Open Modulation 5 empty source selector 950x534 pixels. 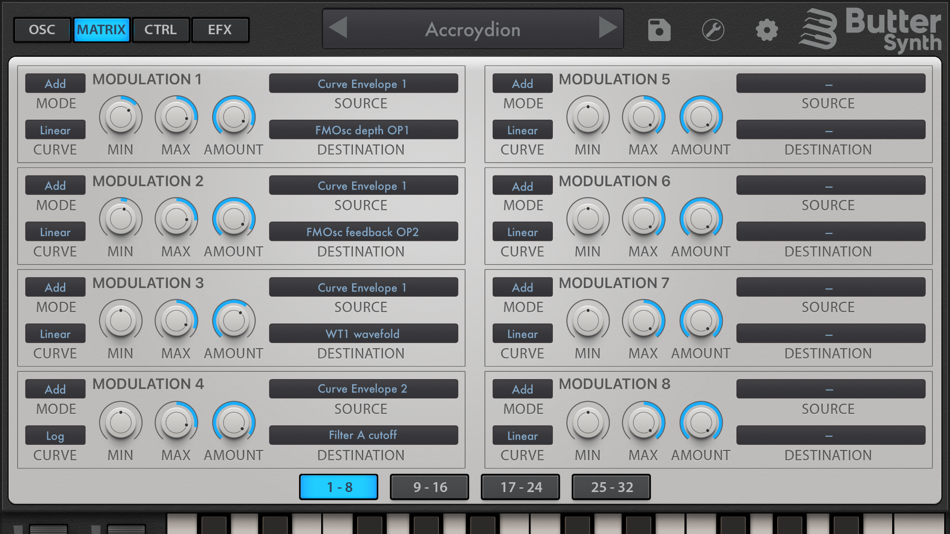831,84
